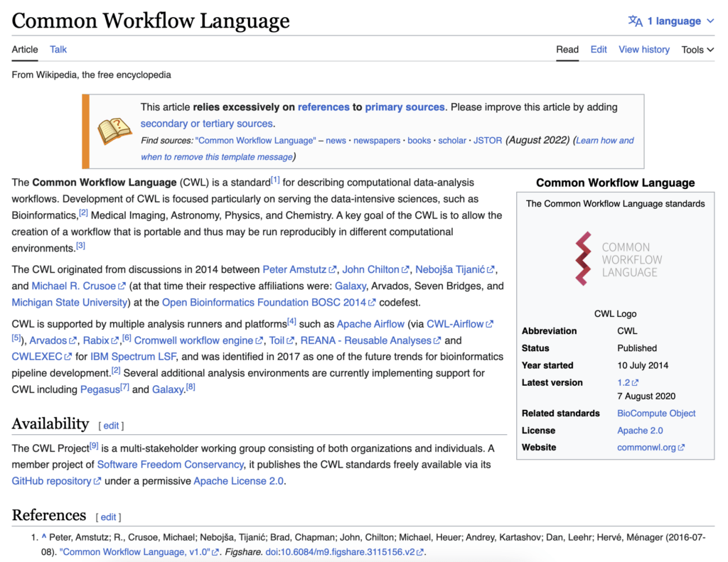Viewport: 728px width, 562px height.
Task: Open the Peter Amstutz external link
Action: (x=299, y=269)
